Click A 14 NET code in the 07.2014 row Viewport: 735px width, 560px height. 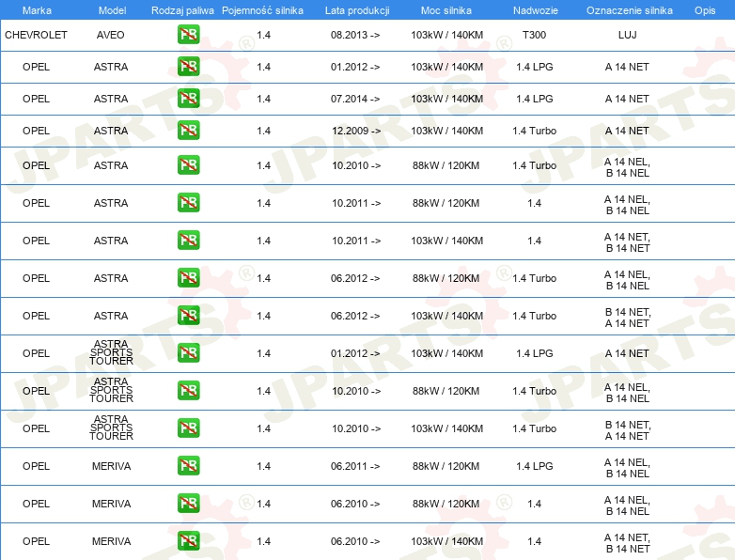(x=627, y=99)
